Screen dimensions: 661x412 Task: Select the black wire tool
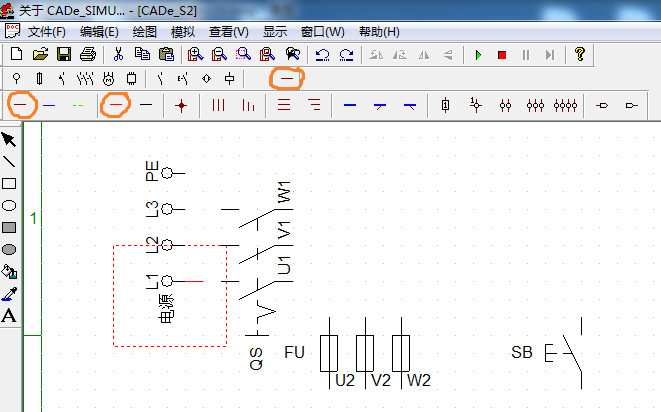(x=146, y=105)
